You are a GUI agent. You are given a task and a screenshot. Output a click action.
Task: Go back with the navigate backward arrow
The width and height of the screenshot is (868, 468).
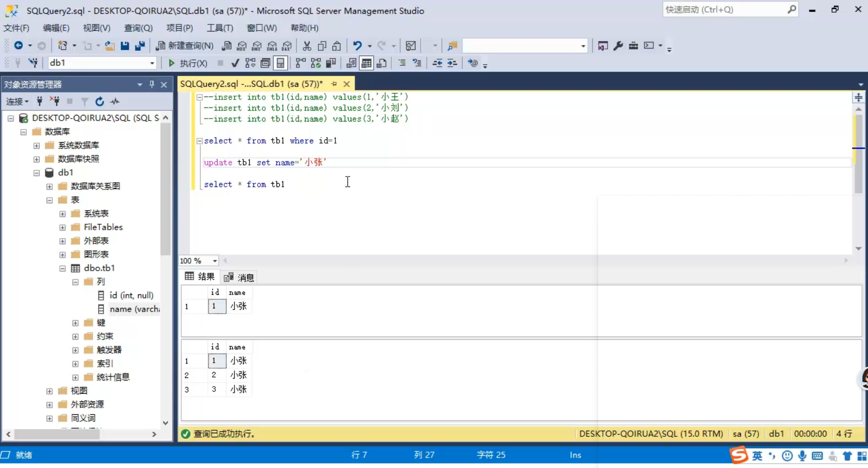[18, 46]
